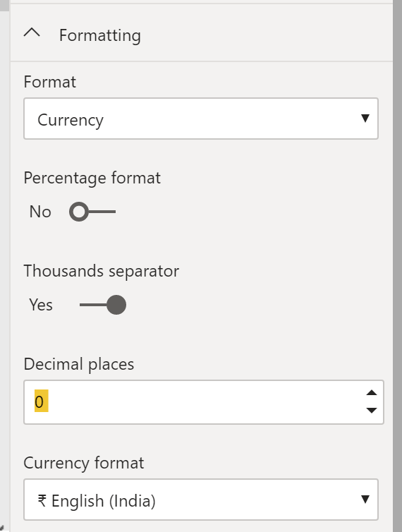Image resolution: width=402 pixels, height=532 pixels.
Task: Collapse the Formatting section chevron
Action: [x=32, y=33]
